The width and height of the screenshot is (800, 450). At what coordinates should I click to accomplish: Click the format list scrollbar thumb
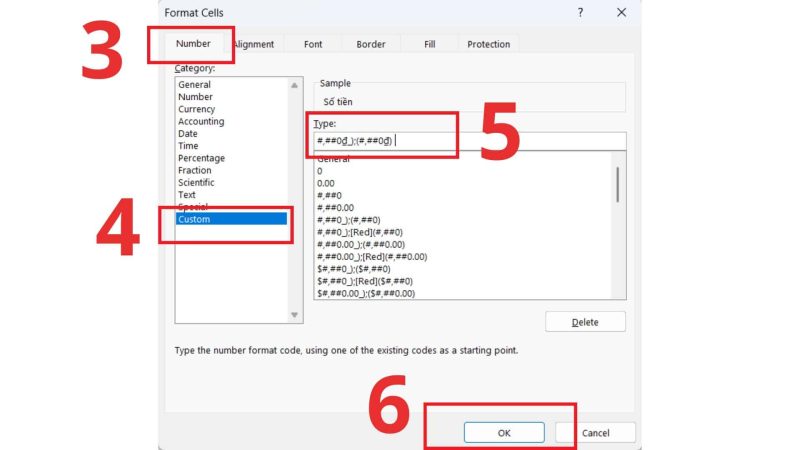coord(618,184)
